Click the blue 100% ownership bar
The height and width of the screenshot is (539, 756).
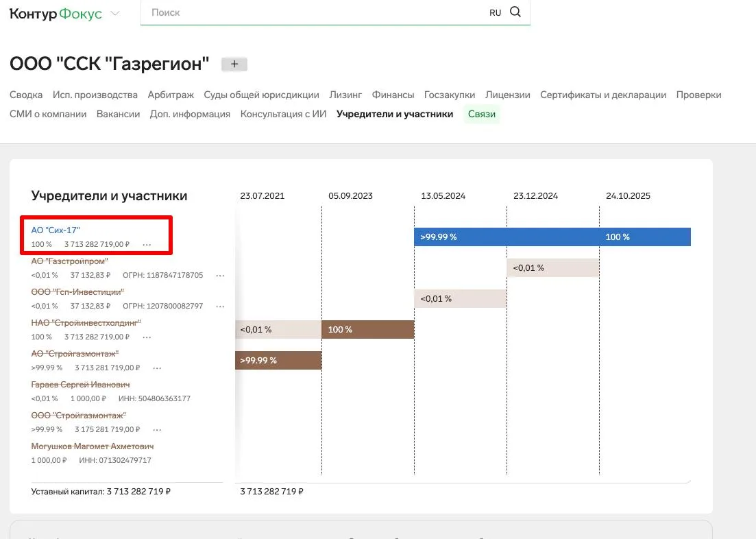tap(644, 237)
